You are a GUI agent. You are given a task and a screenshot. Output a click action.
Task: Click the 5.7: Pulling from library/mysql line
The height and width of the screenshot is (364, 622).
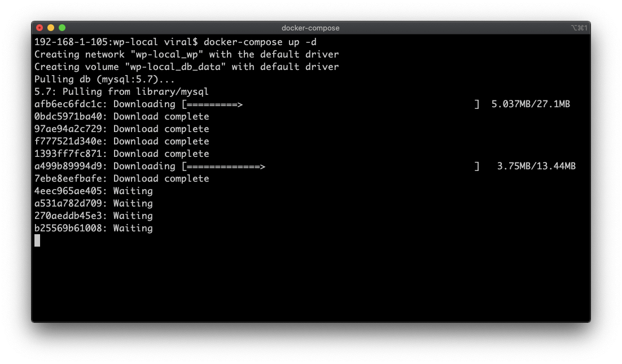121,91
